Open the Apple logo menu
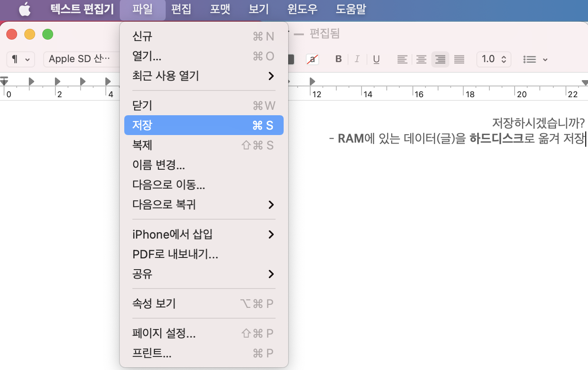The image size is (588, 370). click(25, 9)
